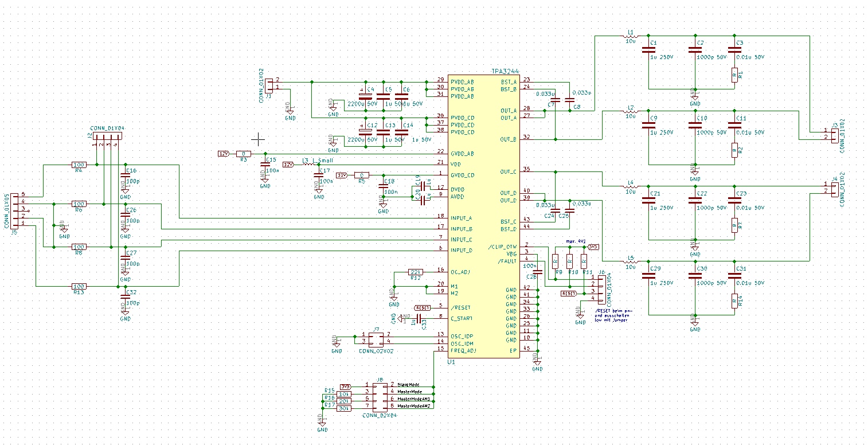The height and width of the screenshot is (445, 868).
Task: Select the FREQ_ADJ pin label
Action: (x=464, y=350)
